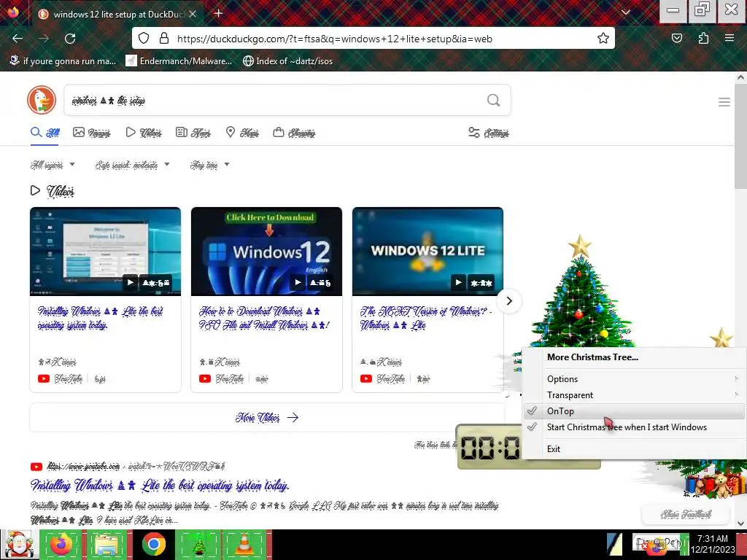Switch to the Shopping tab
This screenshot has height=560, width=747.
coord(294,133)
